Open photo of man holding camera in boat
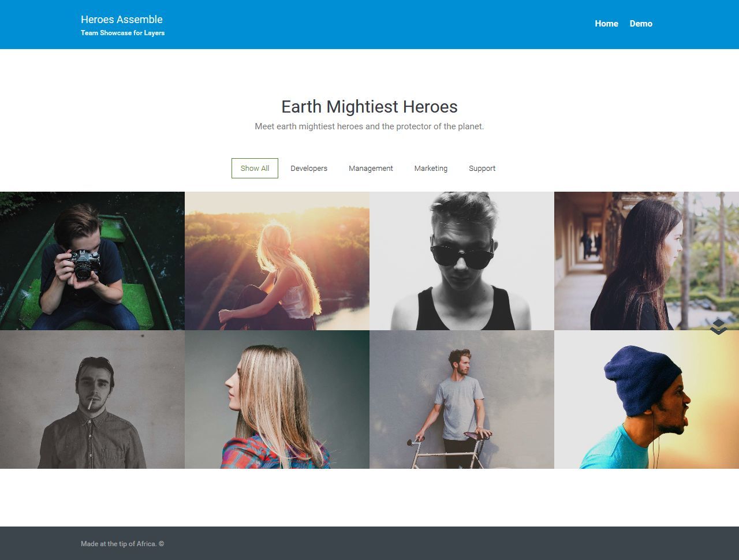 [x=92, y=261]
